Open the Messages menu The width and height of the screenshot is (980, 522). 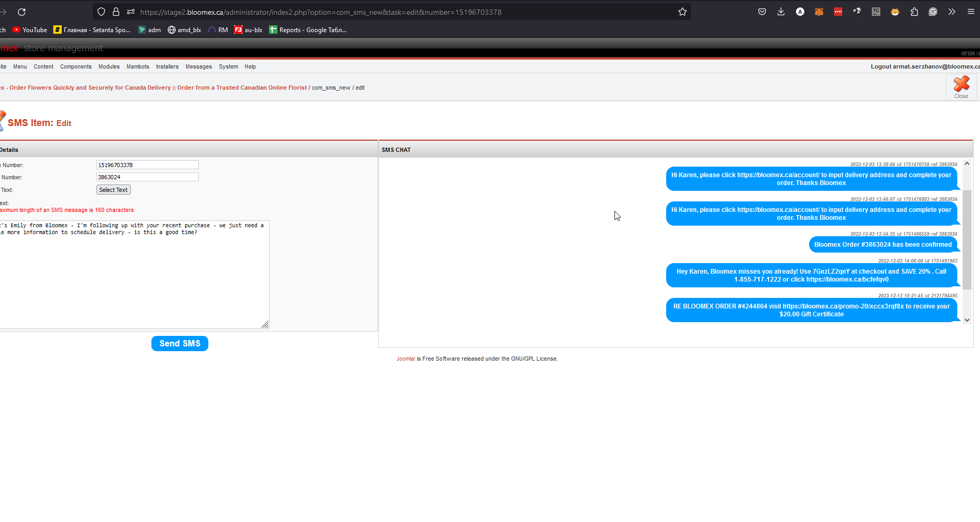coord(199,66)
